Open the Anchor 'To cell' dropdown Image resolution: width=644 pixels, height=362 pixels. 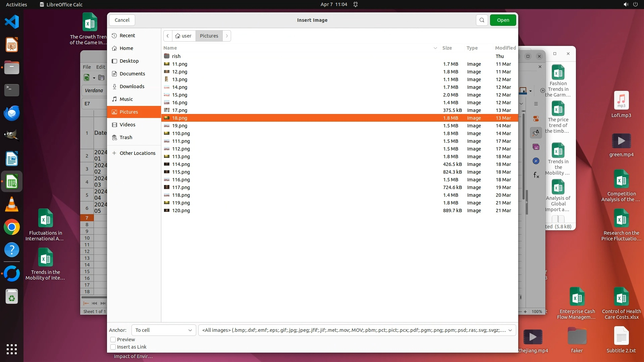(163, 330)
